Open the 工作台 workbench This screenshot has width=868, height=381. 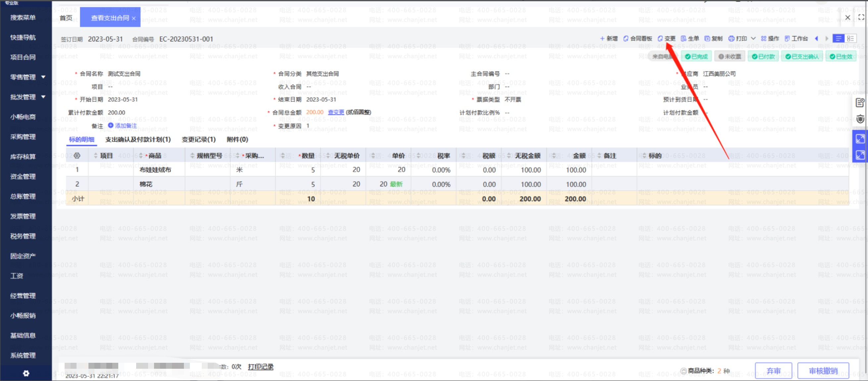coord(796,39)
